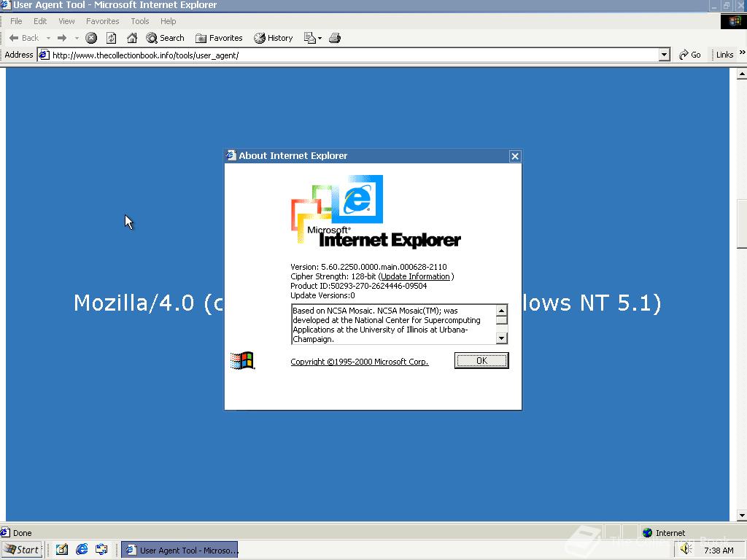Click the Windows logo in About dialog
The width and height of the screenshot is (747, 560).
pos(242,360)
